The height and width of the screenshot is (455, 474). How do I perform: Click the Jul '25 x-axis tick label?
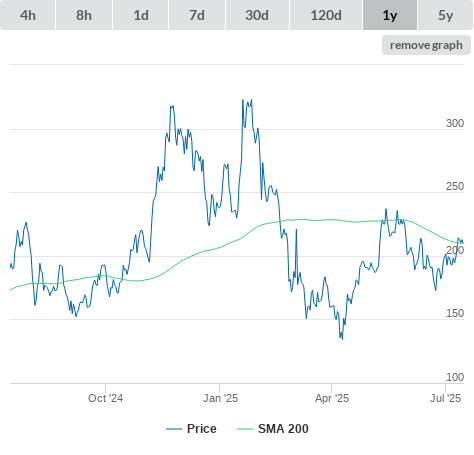[446, 398]
